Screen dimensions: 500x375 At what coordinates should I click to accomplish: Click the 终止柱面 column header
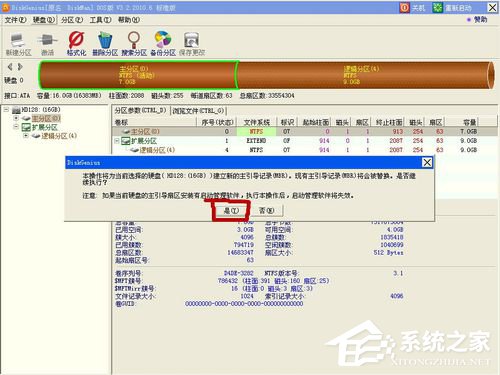tap(389, 122)
